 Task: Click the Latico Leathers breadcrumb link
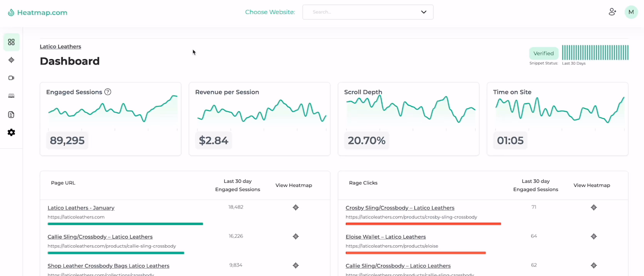[60, 46]
